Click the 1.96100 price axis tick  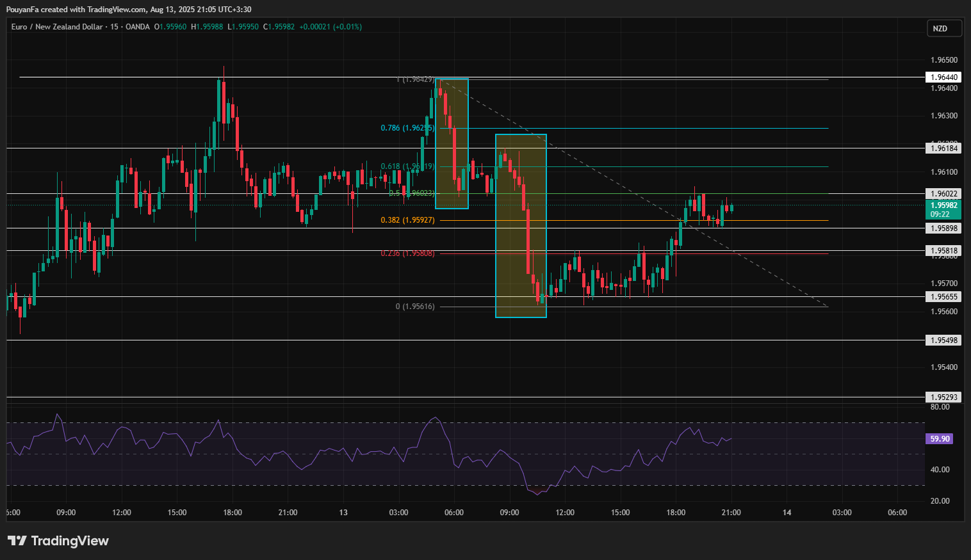pyautogui.click(x=944, y=172)
